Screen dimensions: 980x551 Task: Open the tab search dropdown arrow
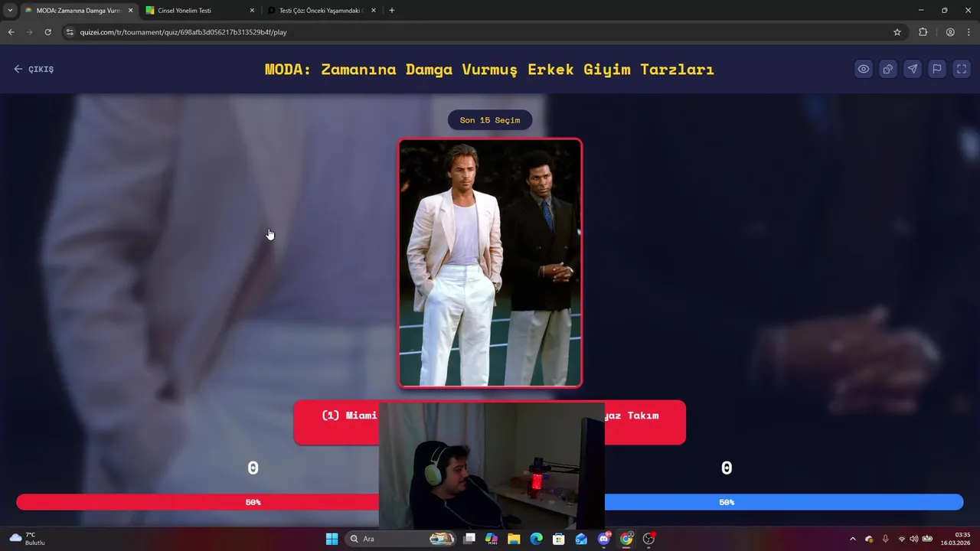(x=9, y=11)
